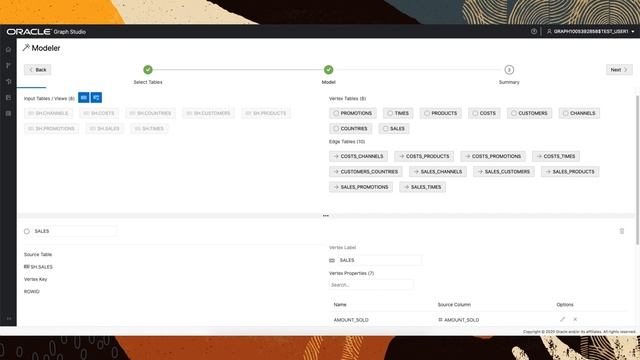The width and height of the screenshot is (640, 360).
Task: Select SH.COUNTRIES input table
Action: tap(151, 113)
